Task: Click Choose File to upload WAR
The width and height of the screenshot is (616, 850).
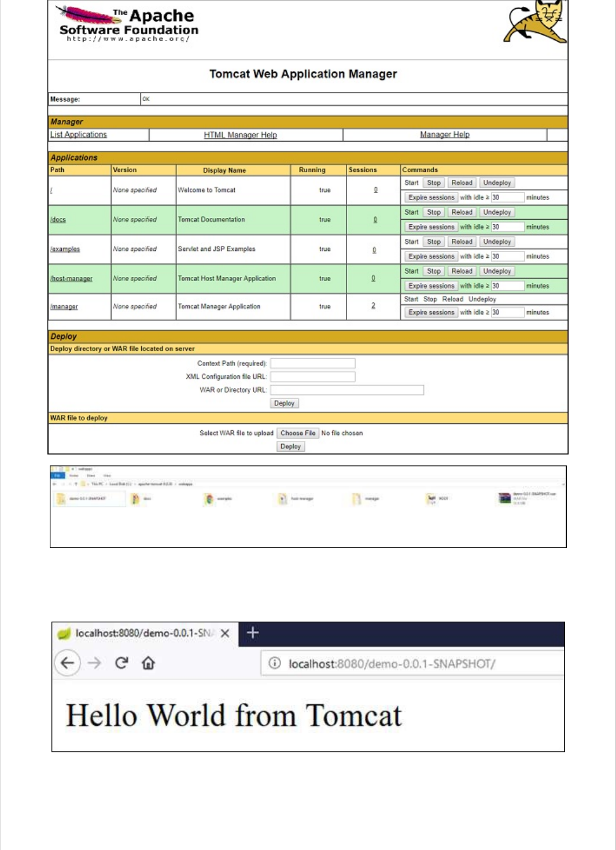Action: pos(298,433)
